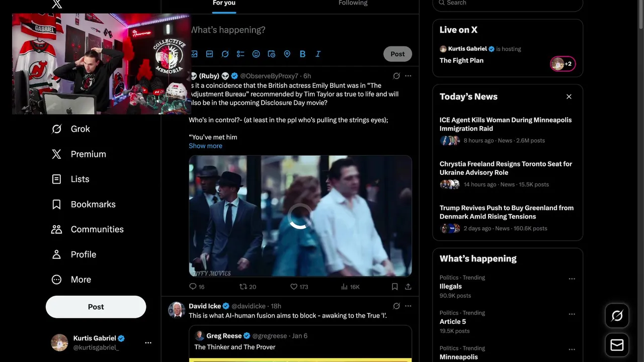Viewport: 644px width, 362px height.
Task: Open the Illegals trending topic
Action: click(508, 287)
